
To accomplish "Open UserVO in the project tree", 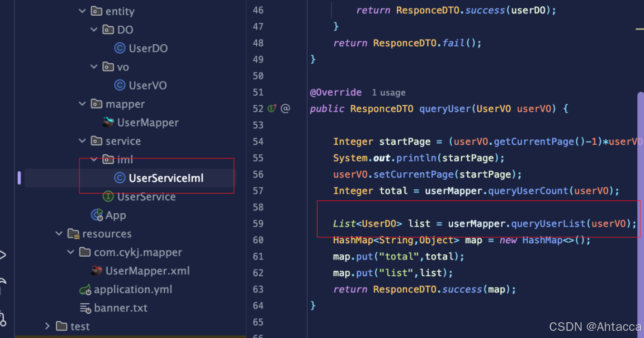I will 148,85.
